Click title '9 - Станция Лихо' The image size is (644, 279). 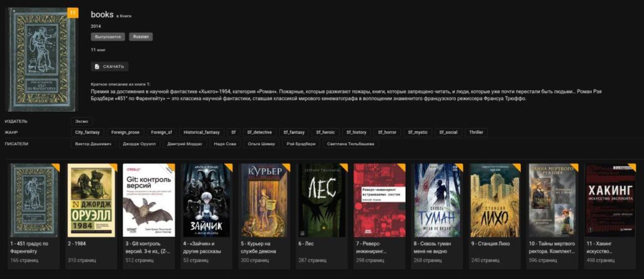[491, 244]
